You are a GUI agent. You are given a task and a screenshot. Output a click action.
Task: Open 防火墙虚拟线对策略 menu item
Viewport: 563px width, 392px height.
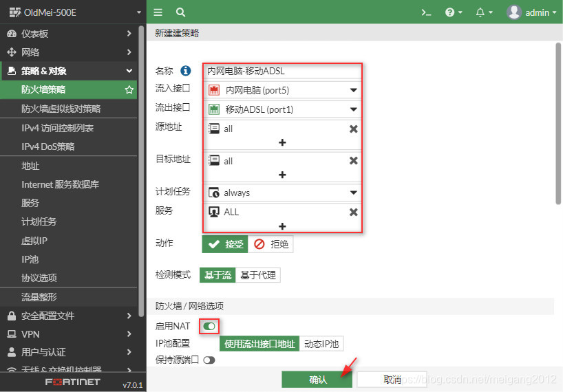(68, 109)
